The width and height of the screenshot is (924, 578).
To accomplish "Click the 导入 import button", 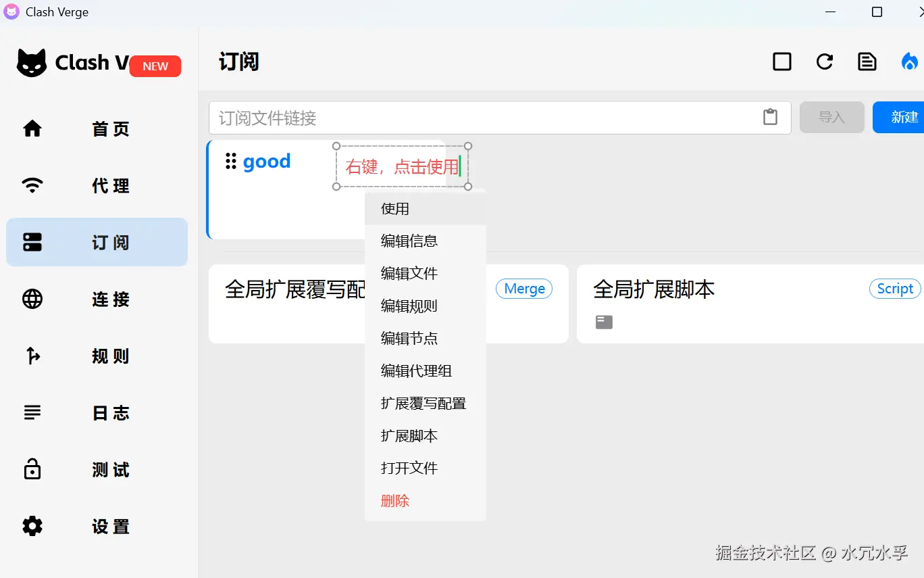I will coord(832,117).
